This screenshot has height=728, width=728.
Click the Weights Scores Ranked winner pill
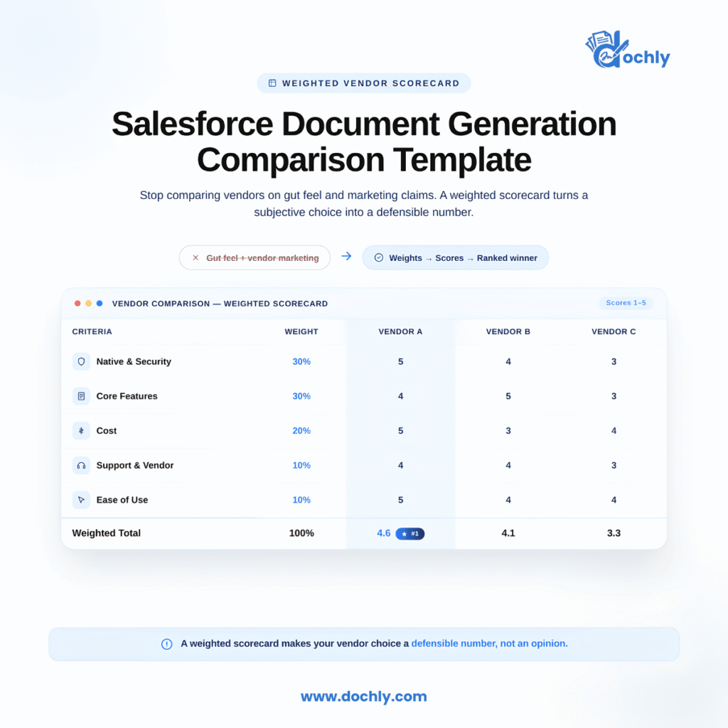(x=456, y=257)
